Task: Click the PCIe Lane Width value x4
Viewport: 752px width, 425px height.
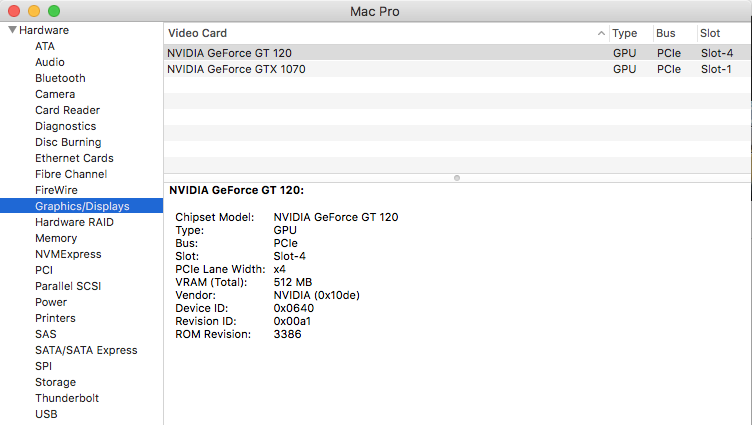Action: click(x=280, y=269)
